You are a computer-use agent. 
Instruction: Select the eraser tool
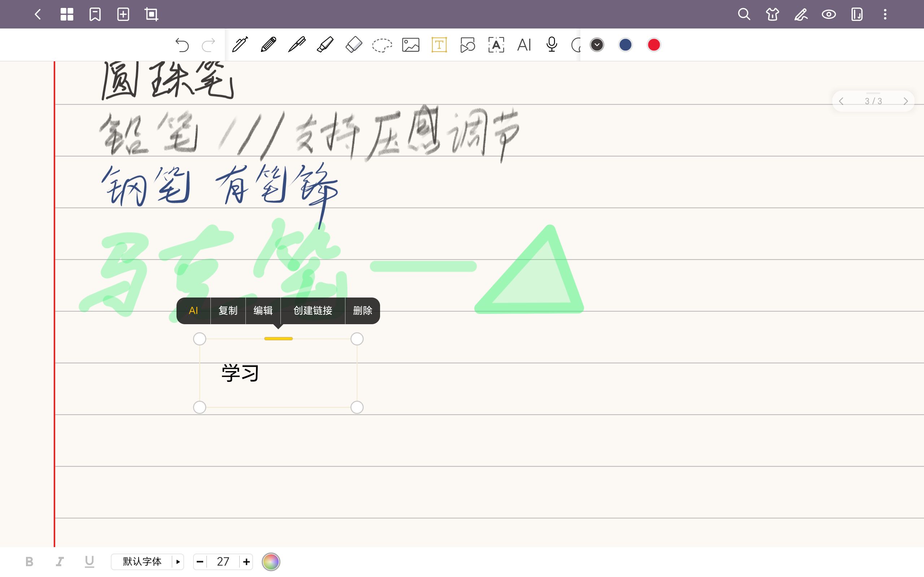[353, 45]
